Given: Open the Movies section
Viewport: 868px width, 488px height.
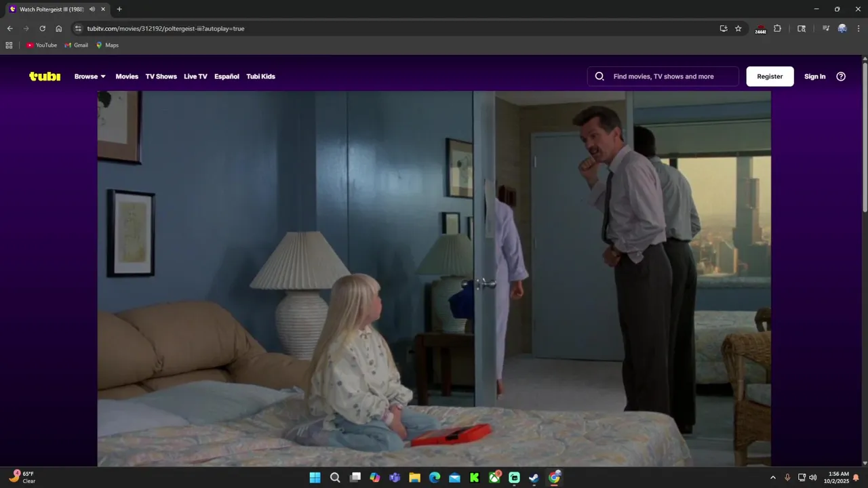Looking at the screenshot, I should pos(127,77).
